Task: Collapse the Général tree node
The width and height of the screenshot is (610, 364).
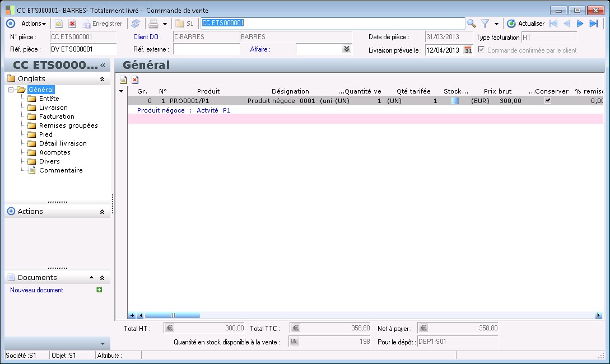Action: pyautogui.click(x=11, y=90)
